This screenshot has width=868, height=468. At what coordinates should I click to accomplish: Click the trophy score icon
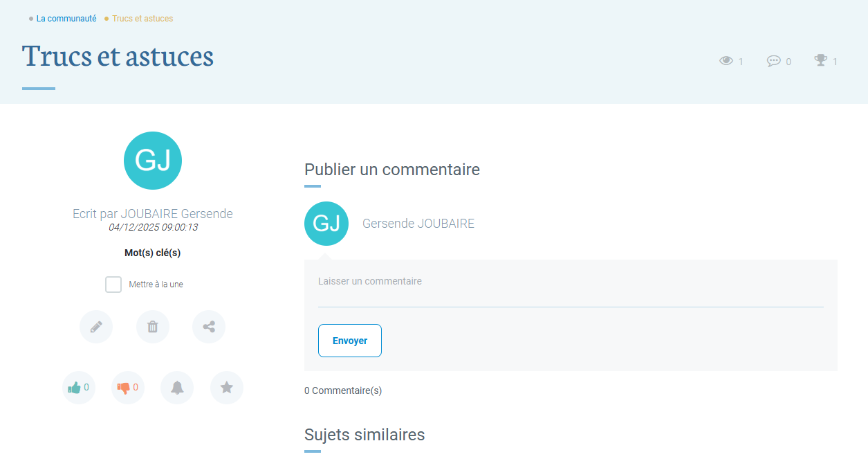coord(821,61)
